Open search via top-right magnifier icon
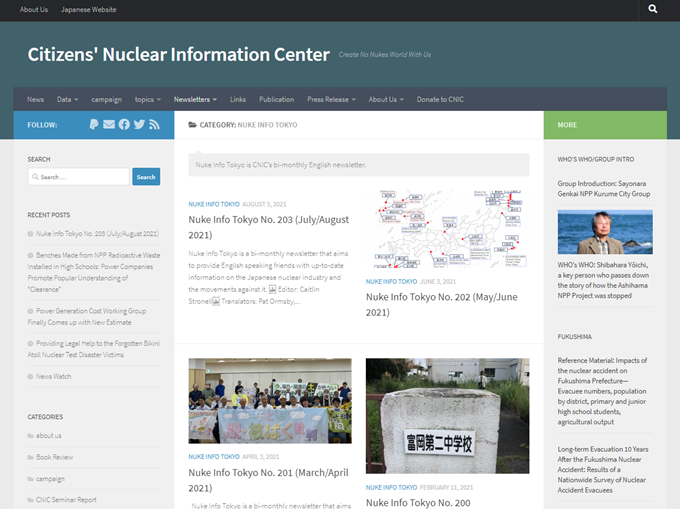The height and width of the screenshot is (509, 680). coord(653,9)
